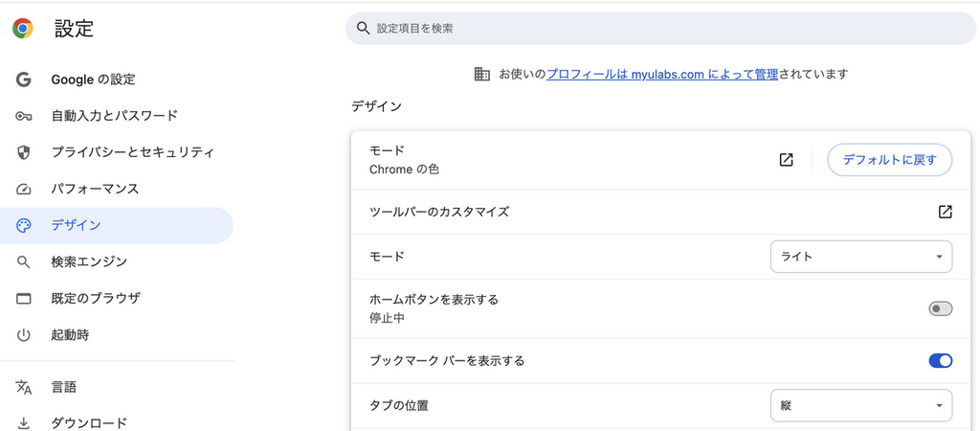The image size is (980, 431).
Task: Open the プロフィールは myulabs.com によって管理 link
Action: 661,74
